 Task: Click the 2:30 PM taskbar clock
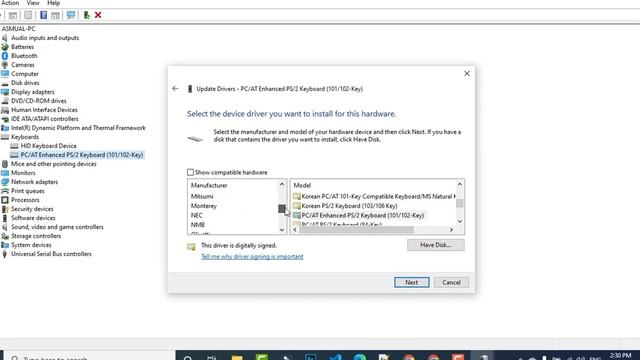[620, 356]
